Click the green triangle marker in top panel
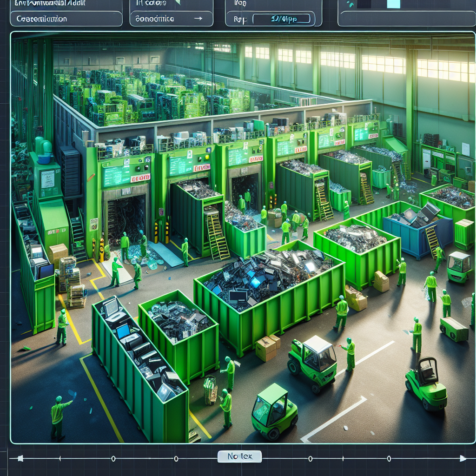The width and height of the screenshot is (476, 476). (177, 3)
